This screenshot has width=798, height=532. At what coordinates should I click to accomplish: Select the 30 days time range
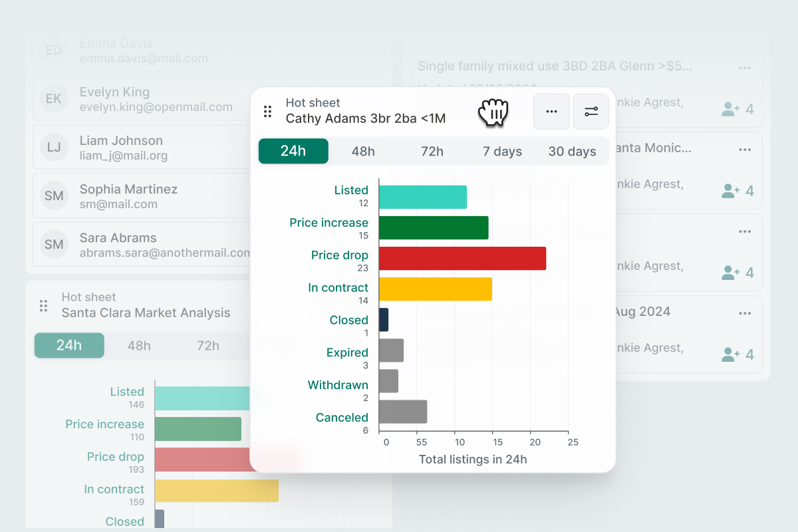572,152
